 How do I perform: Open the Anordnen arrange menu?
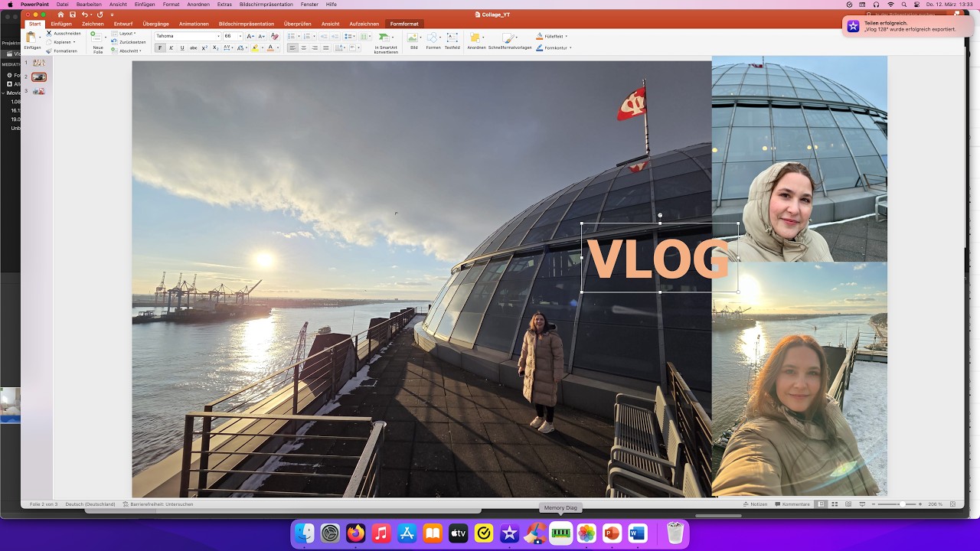click(476, 41)
